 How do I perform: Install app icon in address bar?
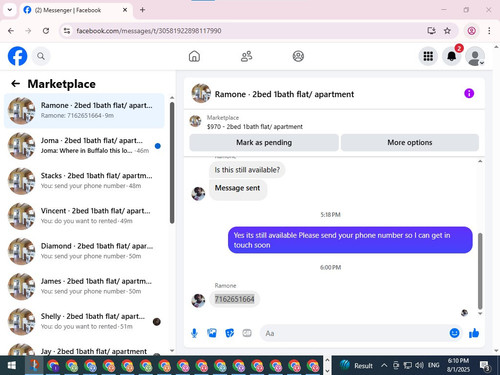pos(431,31)
